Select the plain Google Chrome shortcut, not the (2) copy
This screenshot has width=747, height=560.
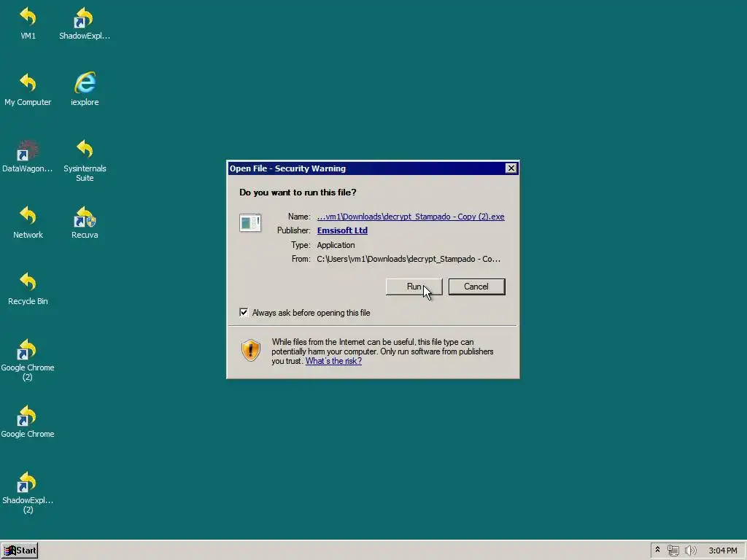[x=28, y=421]
